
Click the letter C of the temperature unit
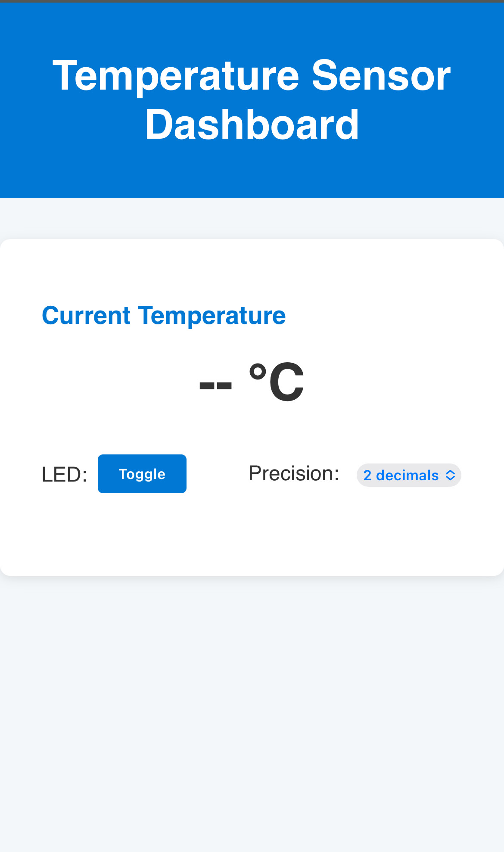(286, 383)
